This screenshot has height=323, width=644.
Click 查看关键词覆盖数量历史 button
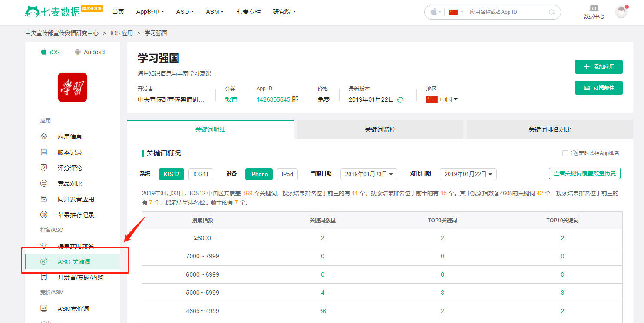(x=585, y=174)
